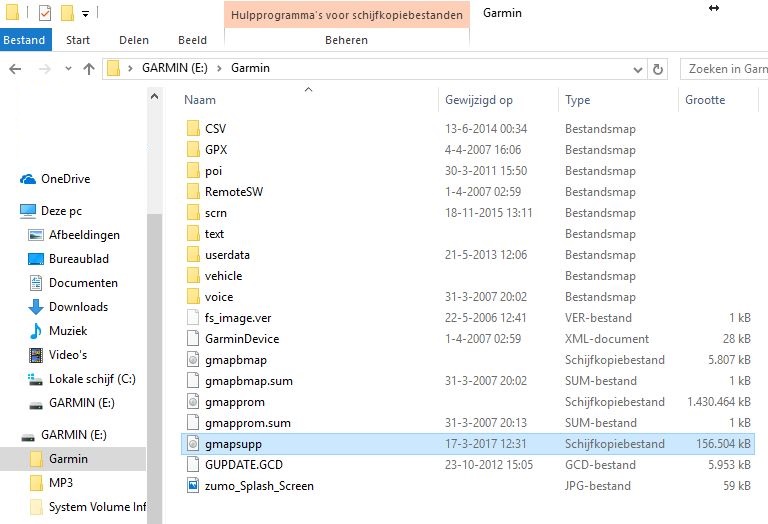The image size is (768, 524).
Task: Refresh the current folder view
Action: coord(658,70)
